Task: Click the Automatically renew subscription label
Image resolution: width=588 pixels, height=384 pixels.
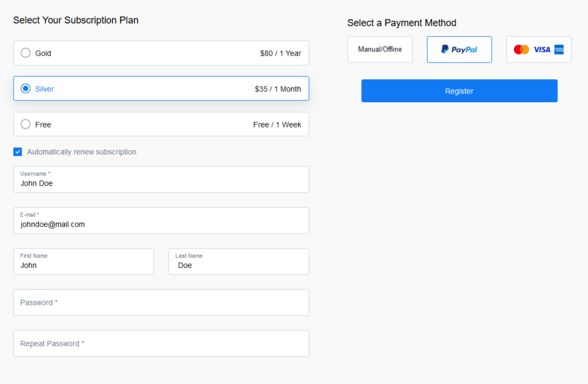Action: pos(82,152)
